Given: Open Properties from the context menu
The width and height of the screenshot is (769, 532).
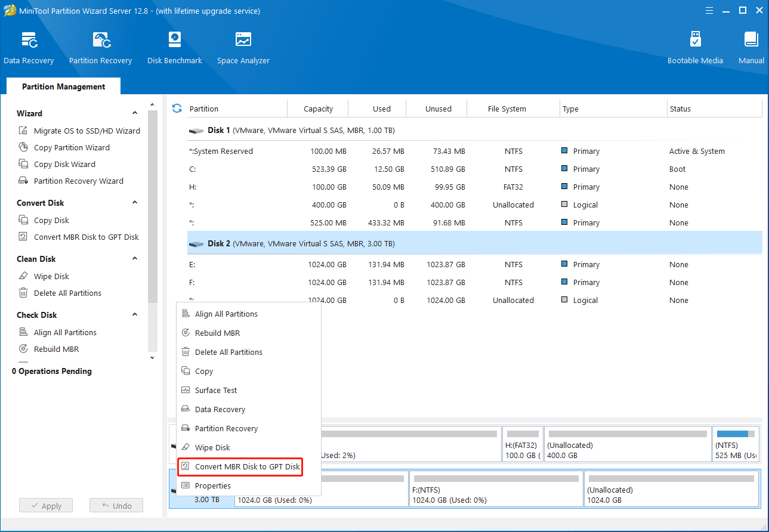Looking at the screenshot, I should [249, 485].
